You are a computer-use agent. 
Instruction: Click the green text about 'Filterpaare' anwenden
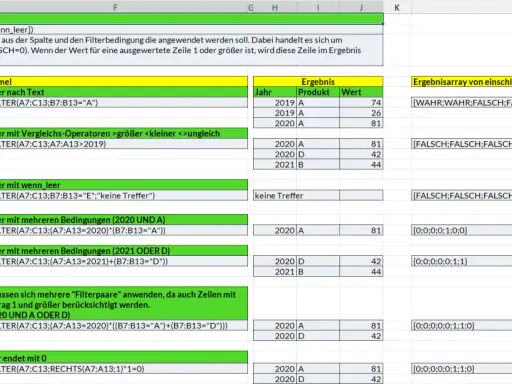pyautogui.click(x=124, y=303)
